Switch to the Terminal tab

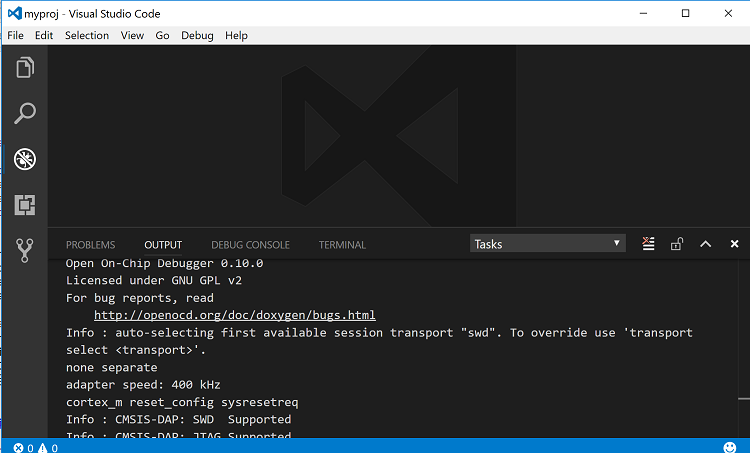tap(342, 245)
